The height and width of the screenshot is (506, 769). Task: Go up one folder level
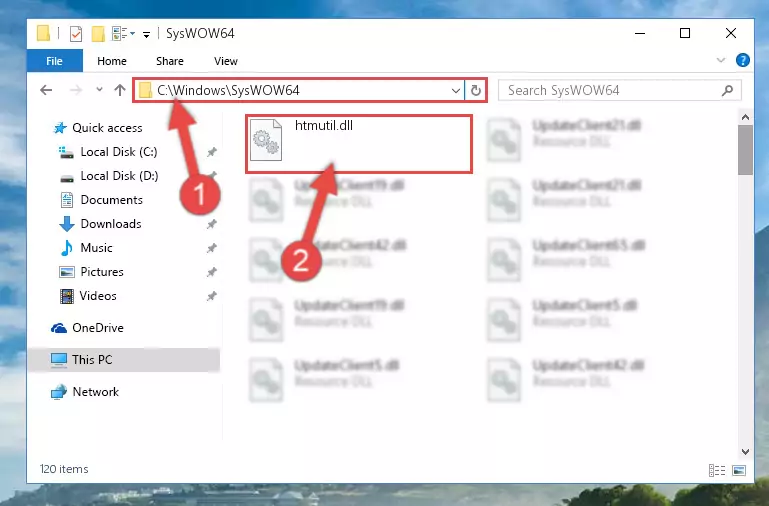(120, 90)
